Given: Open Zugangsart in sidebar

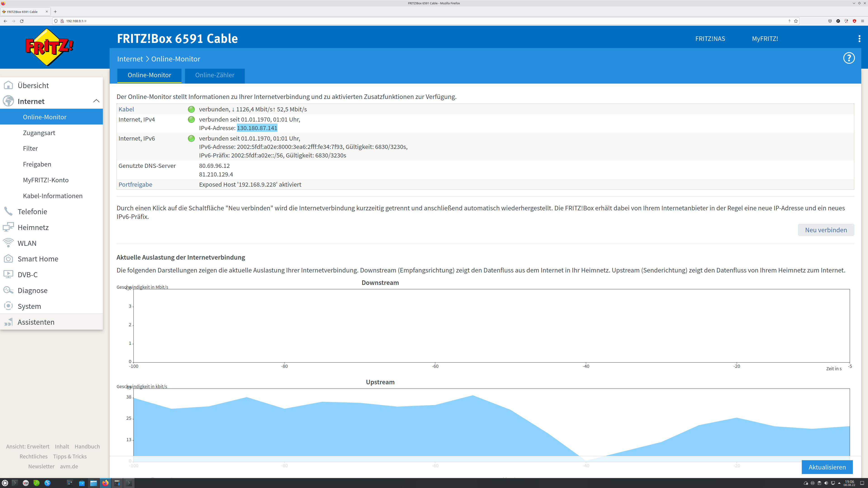Looking at the screenshot, I should tap(39, 133).
